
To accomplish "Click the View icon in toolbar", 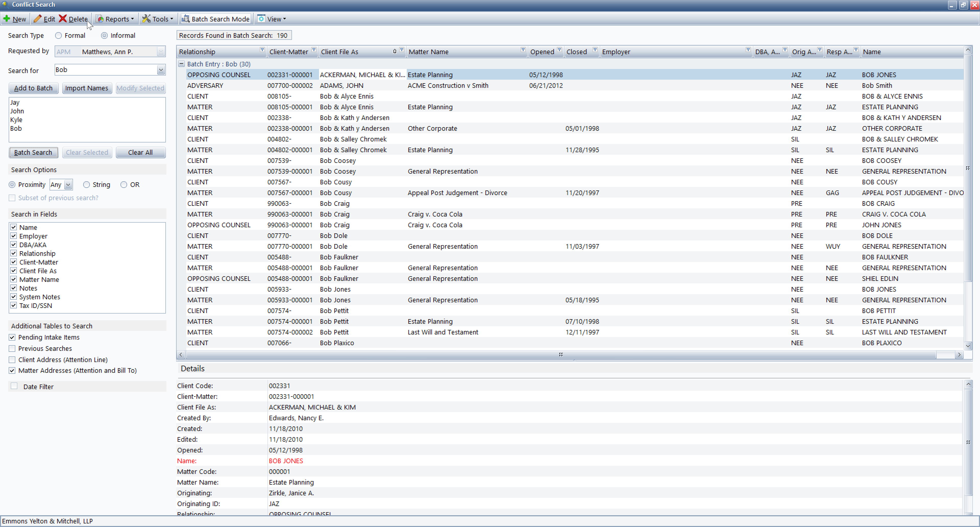I will 261,19.
